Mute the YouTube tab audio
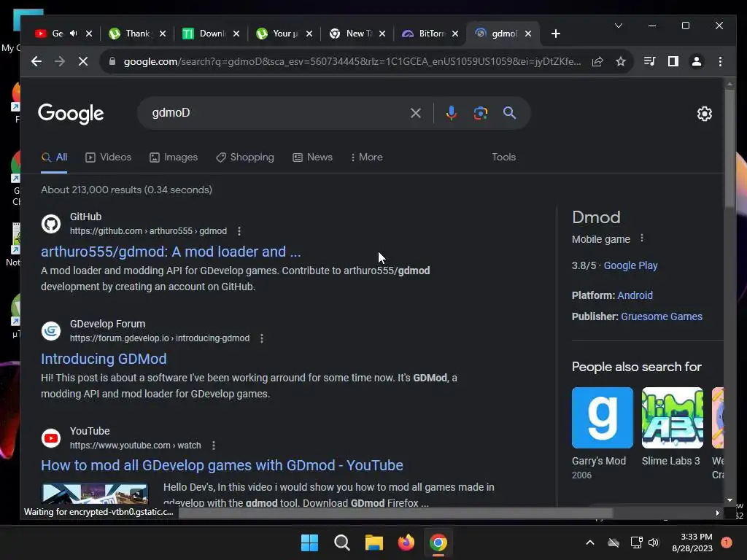 [x=74, y=34]
